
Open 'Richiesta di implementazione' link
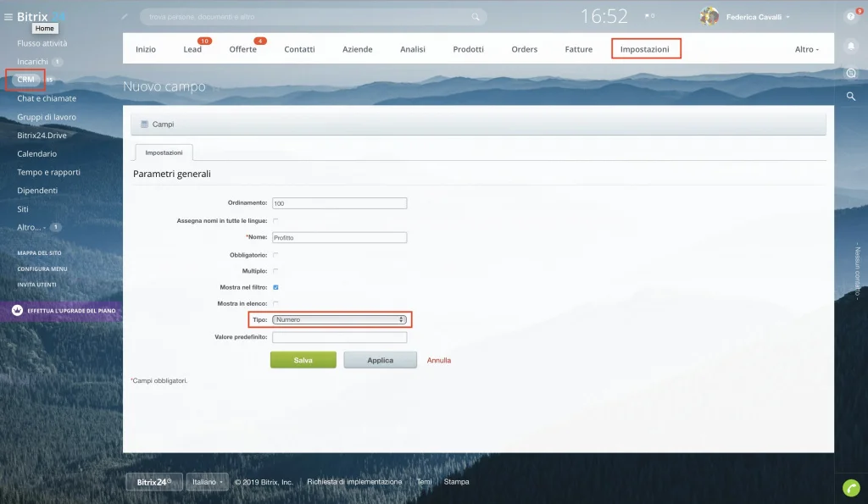pos(354,482)
